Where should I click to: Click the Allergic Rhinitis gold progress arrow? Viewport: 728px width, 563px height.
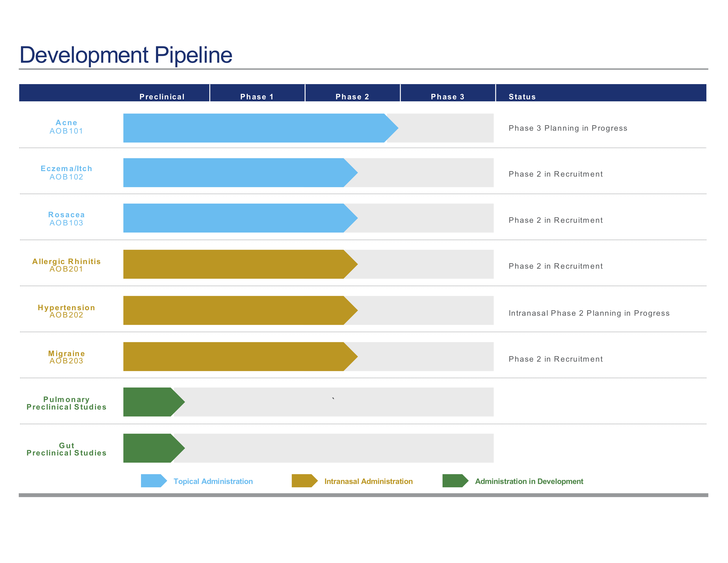tap(240, 264)
